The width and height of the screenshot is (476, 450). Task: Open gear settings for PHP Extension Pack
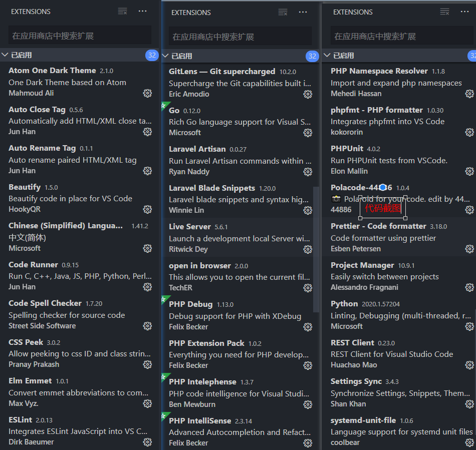(308, 365)
